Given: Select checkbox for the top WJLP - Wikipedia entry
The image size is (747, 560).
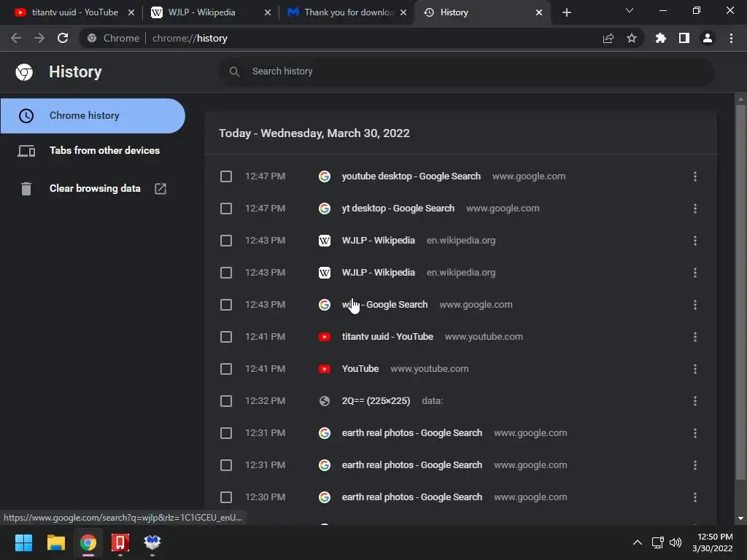Looking at the screenshot, I should click(226, 241).
